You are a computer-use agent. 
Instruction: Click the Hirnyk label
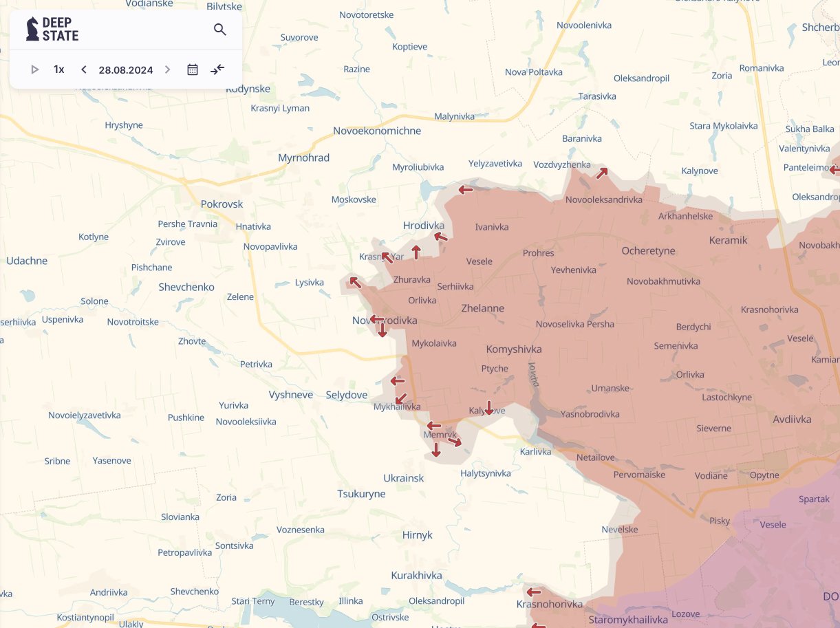click(x=418, y=535)
